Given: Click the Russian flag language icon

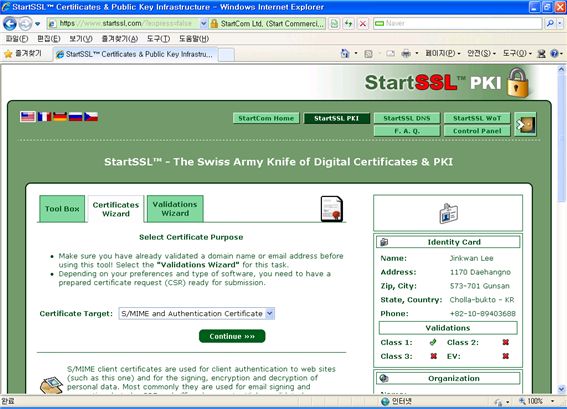Looking at the screenshot, I should [76, 117].
